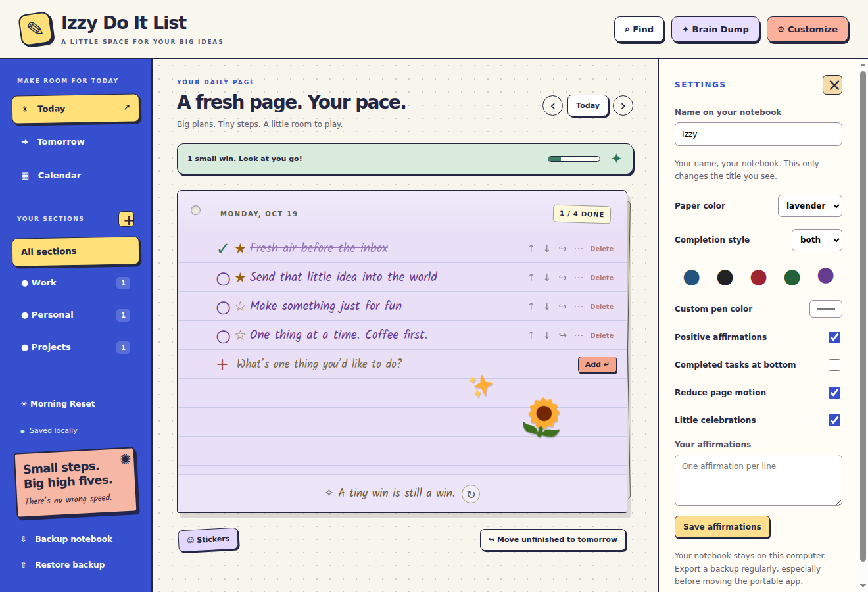This screenshot has height=592, width=868.
Task: Focus the Your affirmations text area
Action: pyautogui.click(x=758, y=480)
